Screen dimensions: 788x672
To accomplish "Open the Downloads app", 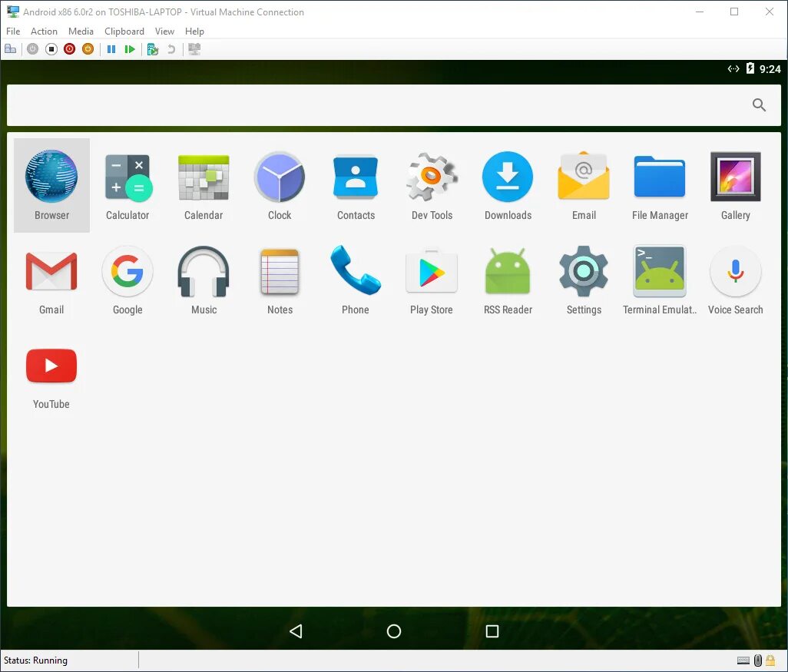I will pyautogui.click(x=508, y=185).
